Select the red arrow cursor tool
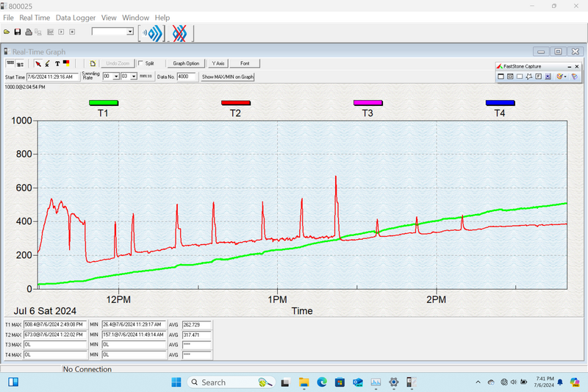 [x=38, y=64]
